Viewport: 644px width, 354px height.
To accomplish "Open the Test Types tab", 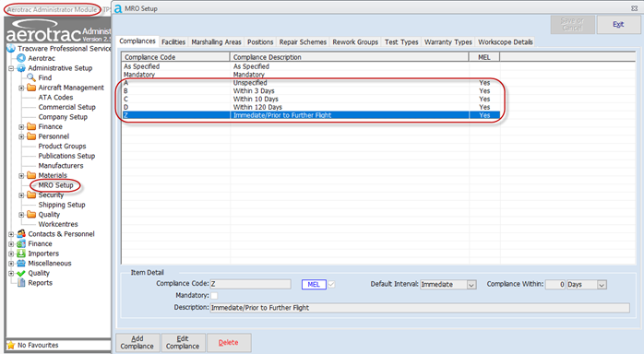I will [401, 41].
